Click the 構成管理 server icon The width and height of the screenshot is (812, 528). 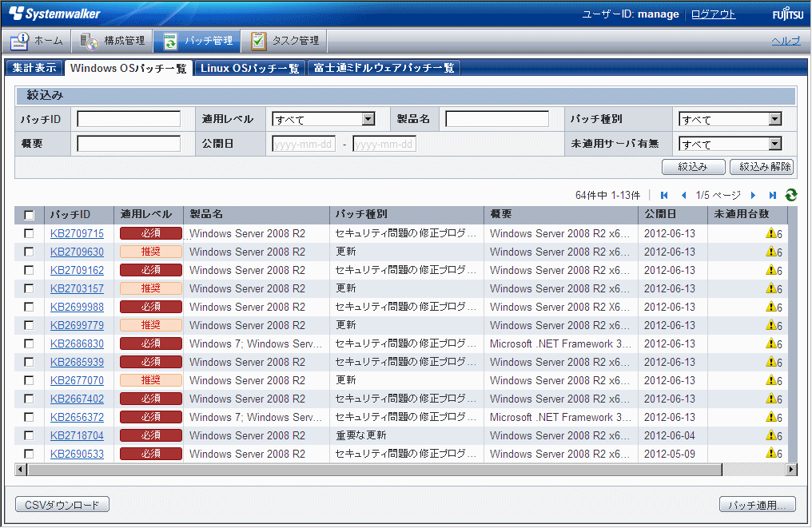click(89, 41)
